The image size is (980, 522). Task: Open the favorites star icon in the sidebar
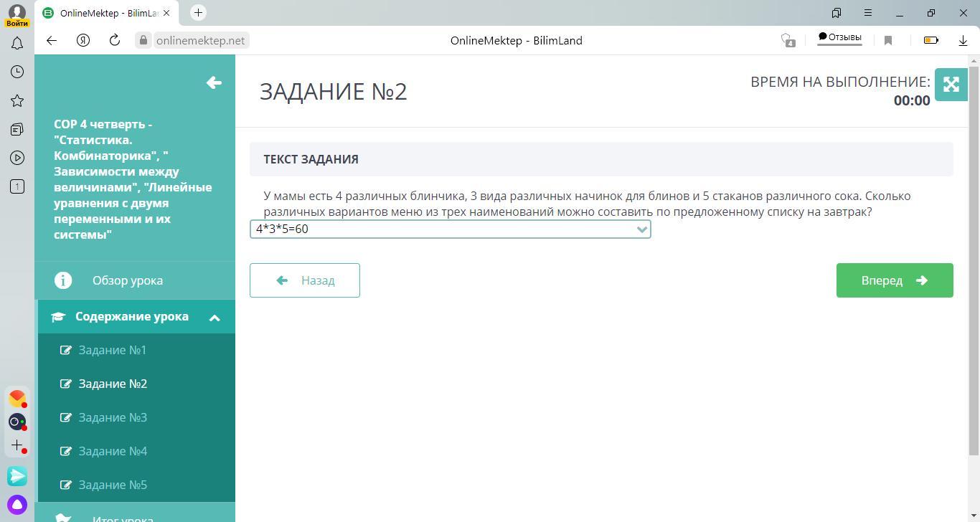coord(17,100)
